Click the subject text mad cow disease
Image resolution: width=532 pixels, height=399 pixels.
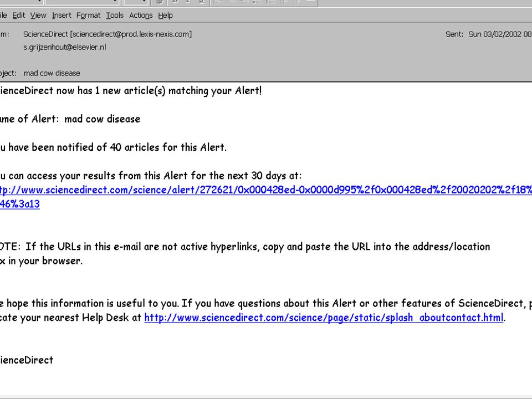coord(52,73)
